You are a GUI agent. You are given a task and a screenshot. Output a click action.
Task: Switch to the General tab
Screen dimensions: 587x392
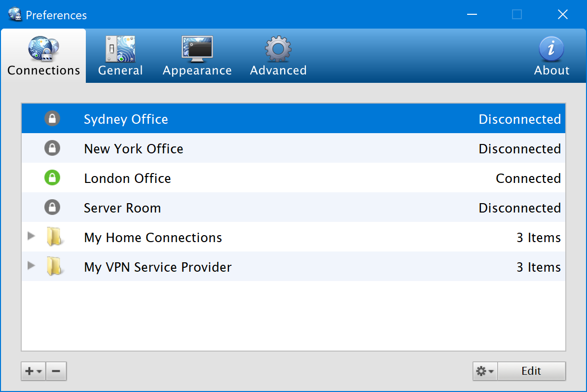pyautogui.click(x=120, y=56)
